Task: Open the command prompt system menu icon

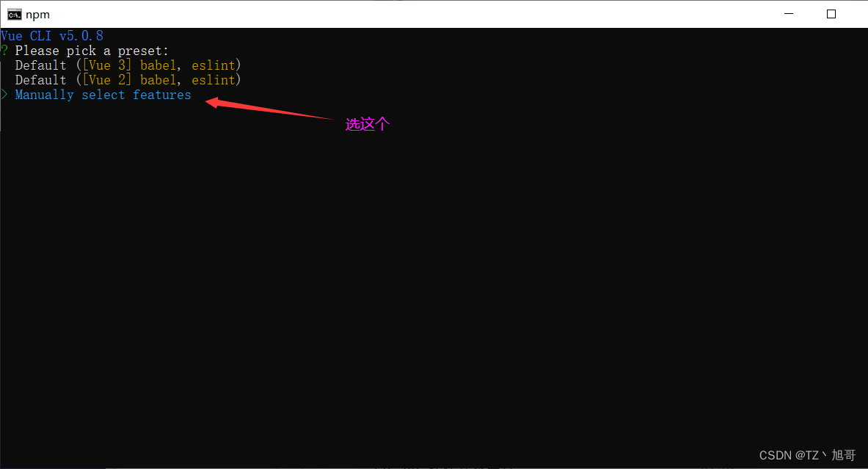Action: coord(15,15)
